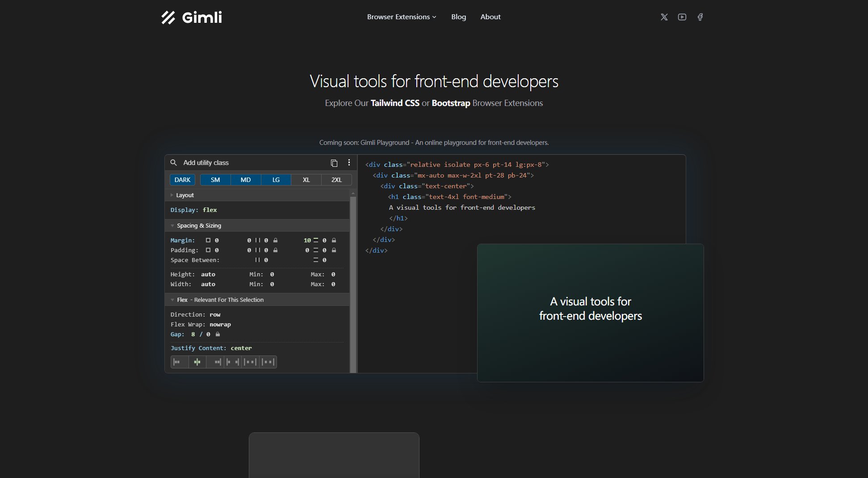Select justify-content center alignment icon
Screen dimensions: 868x478
point(197,362)
